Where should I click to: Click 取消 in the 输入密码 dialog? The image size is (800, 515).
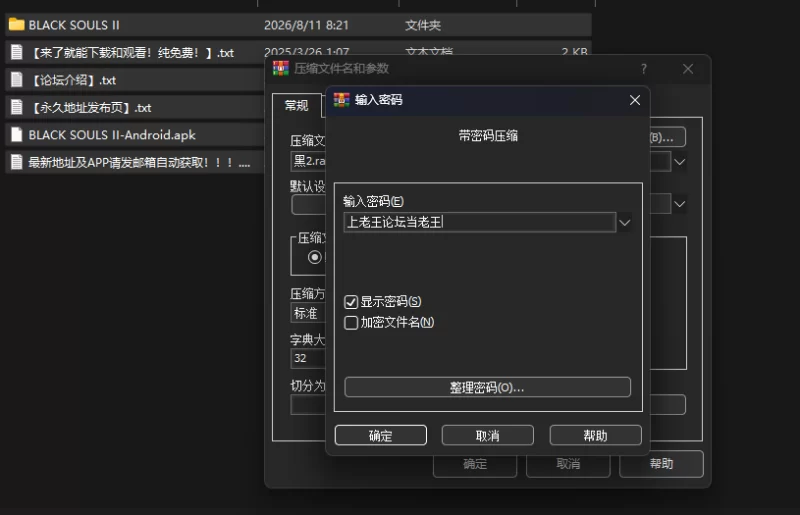[x=488, y=435]
